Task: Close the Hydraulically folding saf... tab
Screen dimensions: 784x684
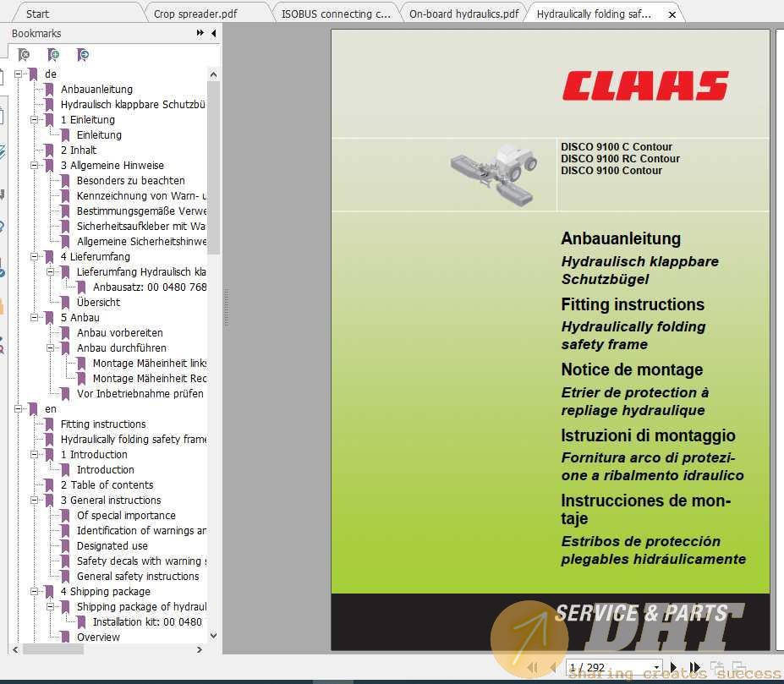Action: [672, 14]
